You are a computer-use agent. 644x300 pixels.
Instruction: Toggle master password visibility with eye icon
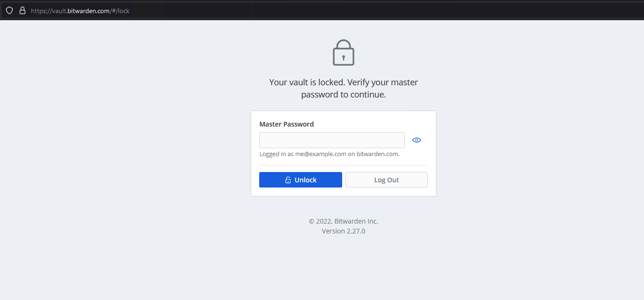pyautogui.click(x=416, y=140)
